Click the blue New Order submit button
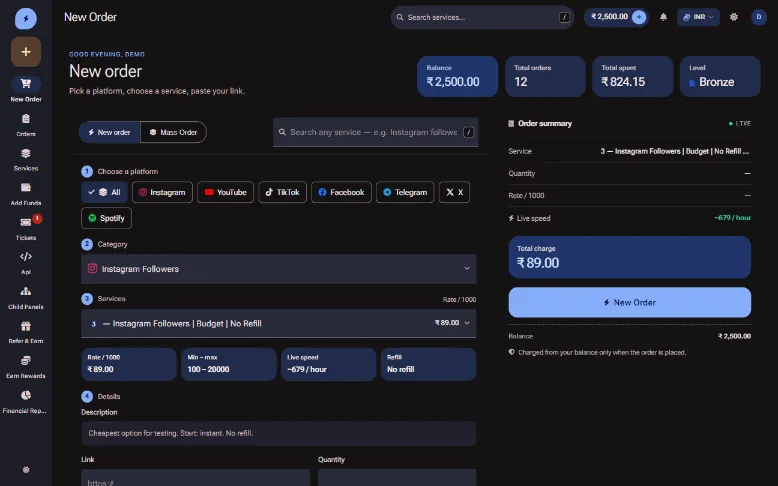This screenshot has height=486, width=778. click(630, 302)
